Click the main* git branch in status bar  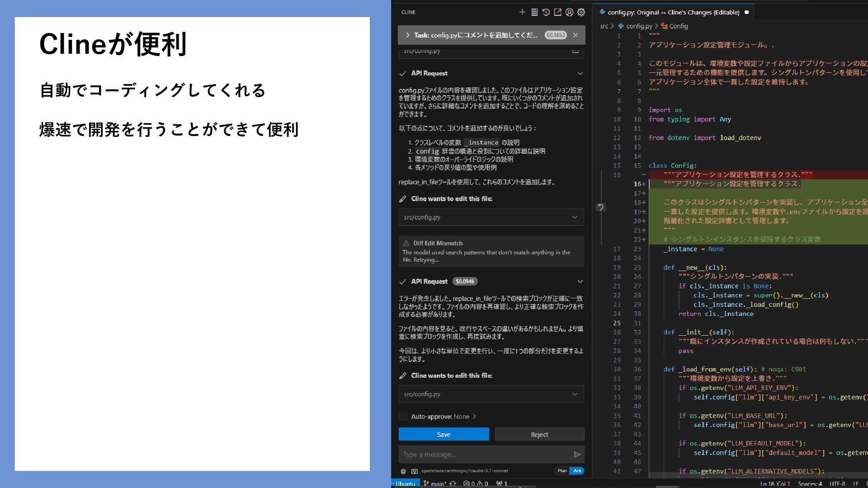[x=434, y=483]
